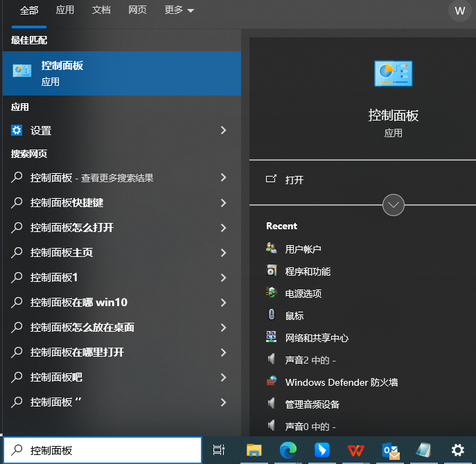
Task: Click 打开 to launch Control Panel
Action: (x=294, y=179)
